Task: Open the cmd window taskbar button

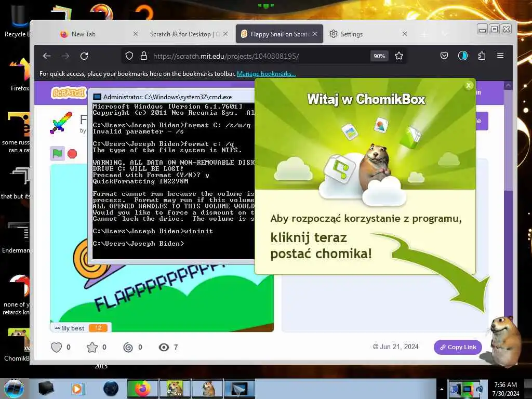Action: 239,389
